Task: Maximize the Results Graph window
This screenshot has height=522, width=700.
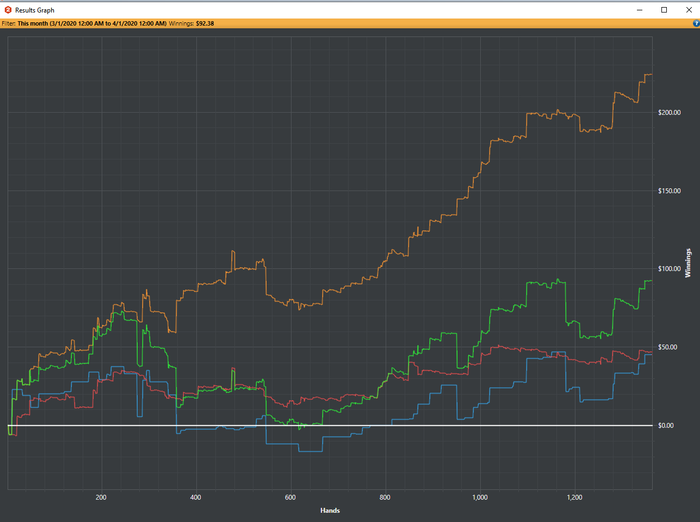Action: (664, 10)
